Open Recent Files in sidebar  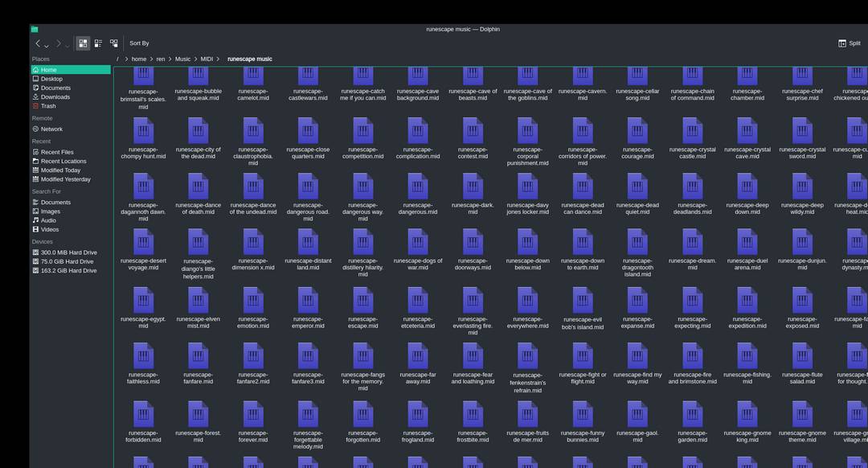pyautogui.click(x=71, y=152)
